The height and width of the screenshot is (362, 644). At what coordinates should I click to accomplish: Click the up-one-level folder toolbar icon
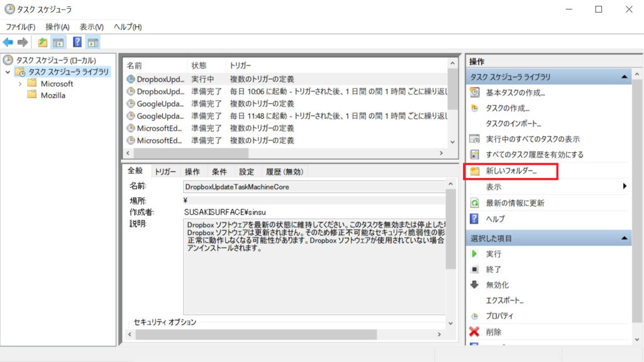click(x=42, y=42)
